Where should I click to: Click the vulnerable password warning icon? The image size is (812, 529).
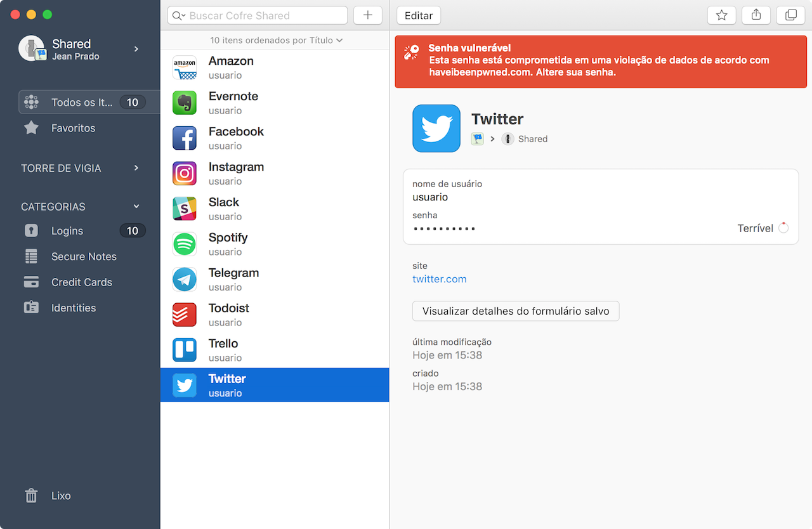[412, 52]
